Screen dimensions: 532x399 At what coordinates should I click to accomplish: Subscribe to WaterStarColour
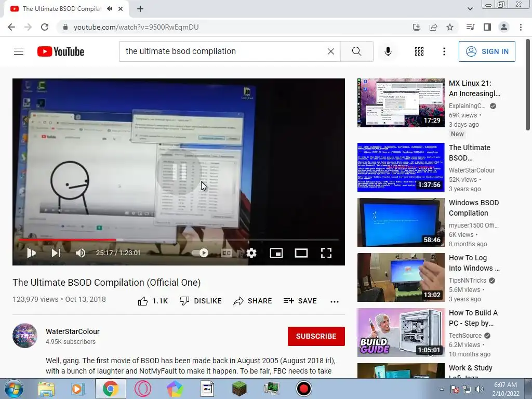316,336
